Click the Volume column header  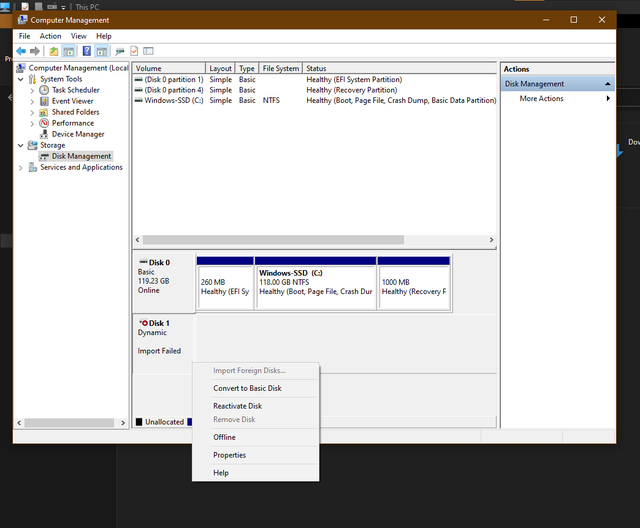pos(169,68)
